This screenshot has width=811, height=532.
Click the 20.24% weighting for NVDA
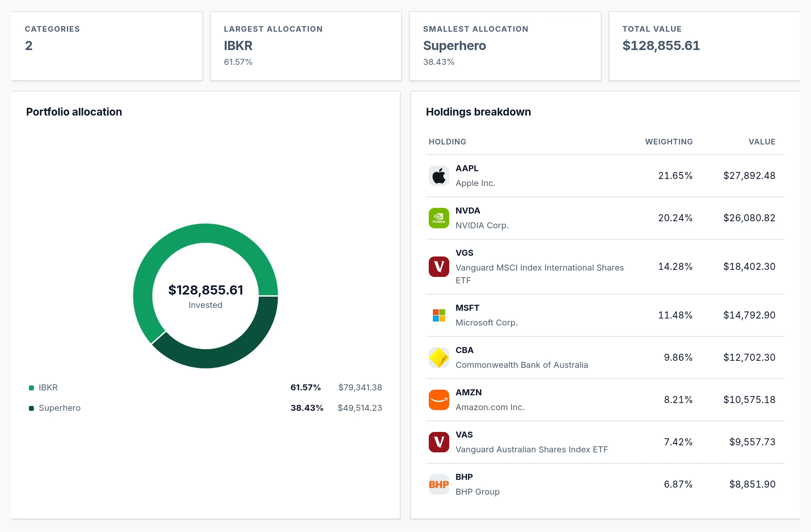(x=675, y=218)
